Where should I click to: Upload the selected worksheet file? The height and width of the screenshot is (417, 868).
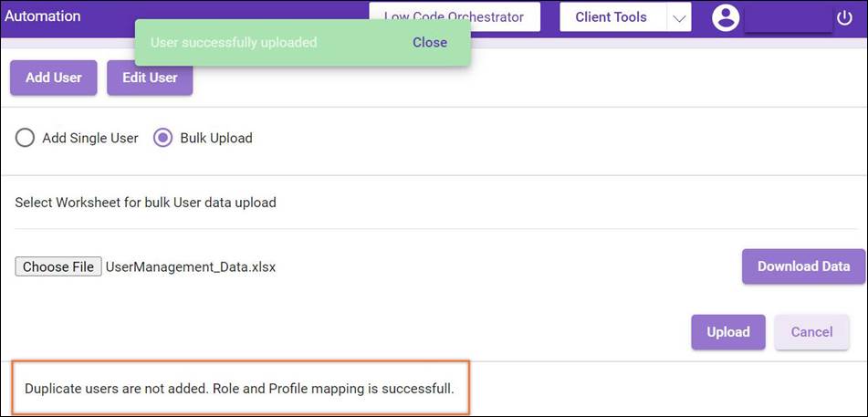pos(728,332)
